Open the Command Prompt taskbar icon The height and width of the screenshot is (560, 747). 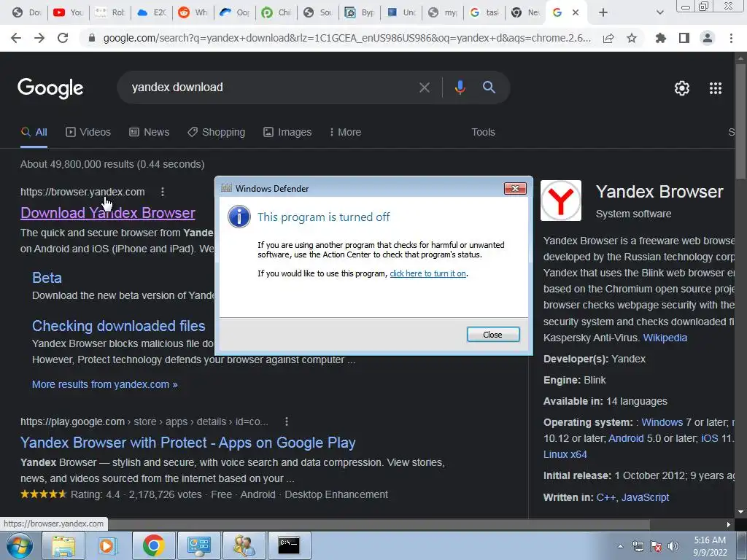point(289,545)
